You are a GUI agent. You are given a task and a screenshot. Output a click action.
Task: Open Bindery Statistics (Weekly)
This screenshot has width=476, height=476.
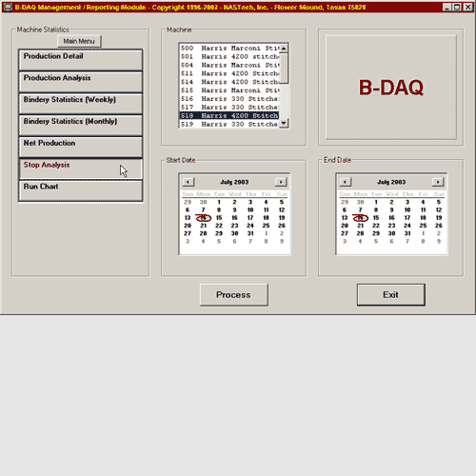[81, 104]
